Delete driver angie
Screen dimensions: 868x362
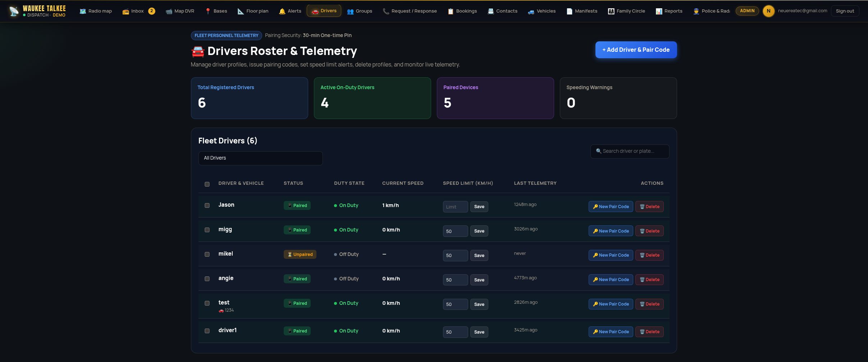(649, 280)
